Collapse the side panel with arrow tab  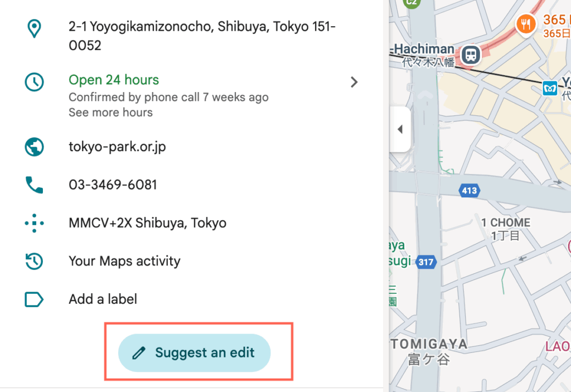(400, 129)
